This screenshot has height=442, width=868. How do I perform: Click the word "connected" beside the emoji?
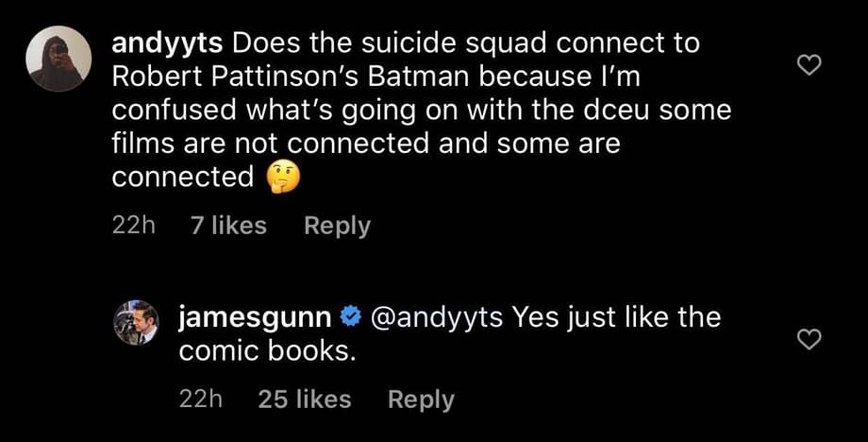tap(183, 177)
